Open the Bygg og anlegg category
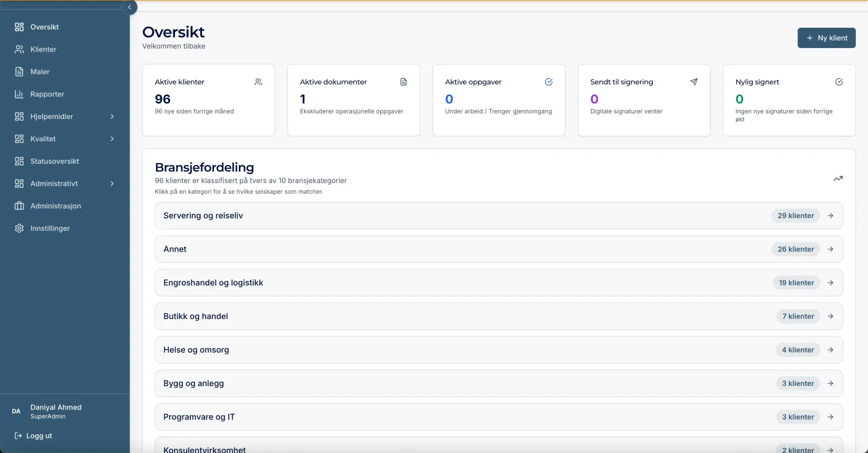Image resolution: width=868 pixels, height=453 pixels. click(499, 383)
